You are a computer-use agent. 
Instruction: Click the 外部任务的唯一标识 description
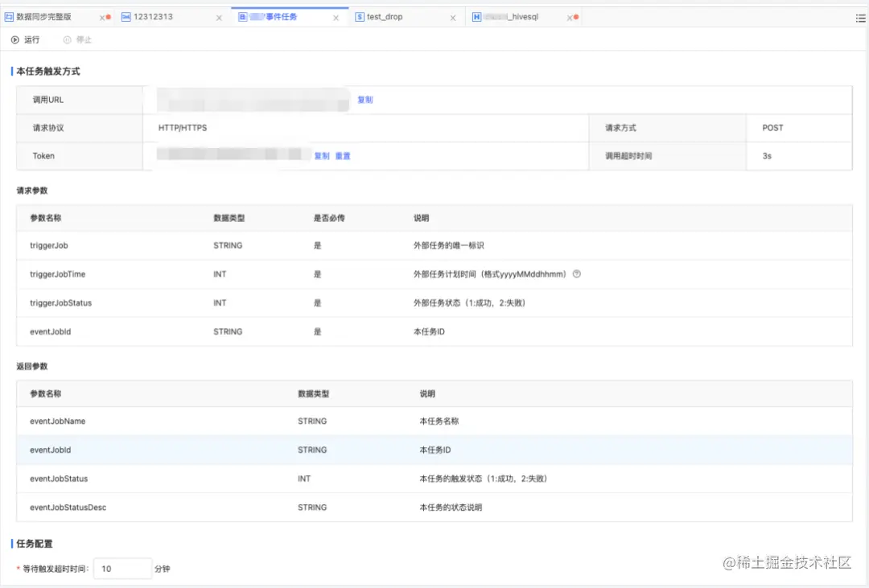[449, 245]
